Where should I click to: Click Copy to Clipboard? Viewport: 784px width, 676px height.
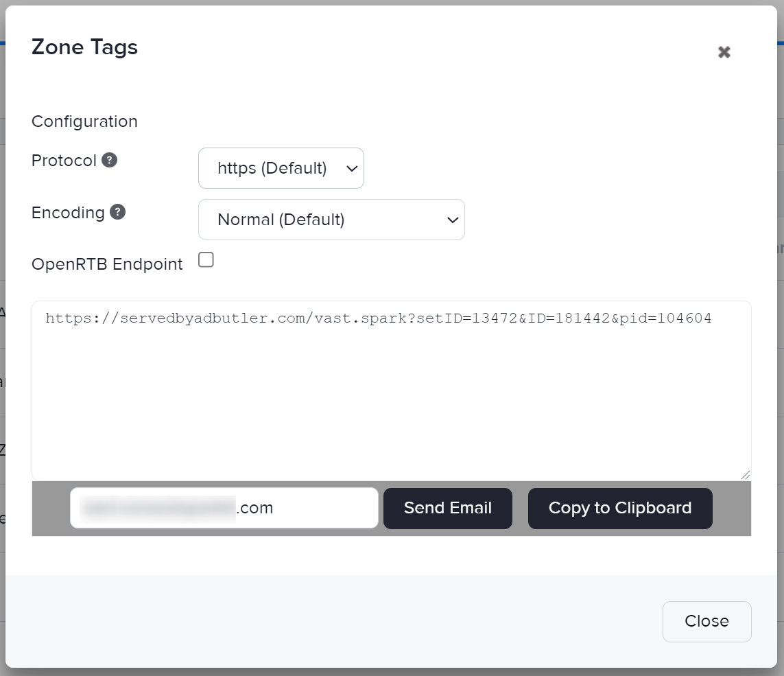[619, 508]
